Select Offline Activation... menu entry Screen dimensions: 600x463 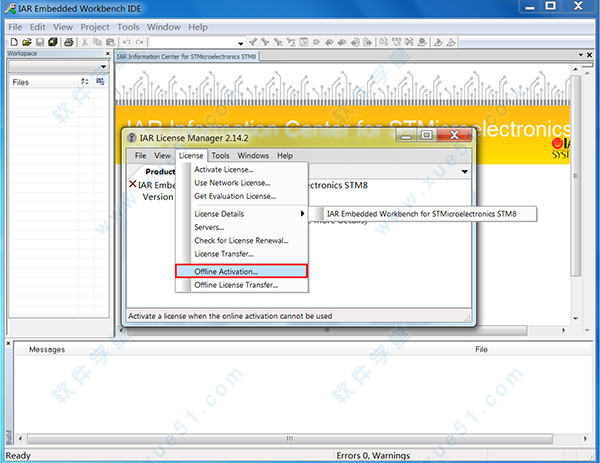[241, 271]
